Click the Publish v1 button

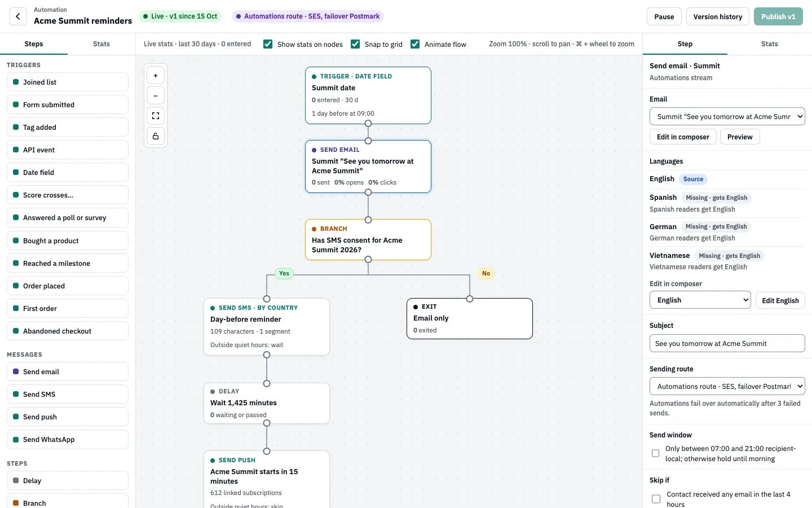pyautogui.click(x=778, y=16)
